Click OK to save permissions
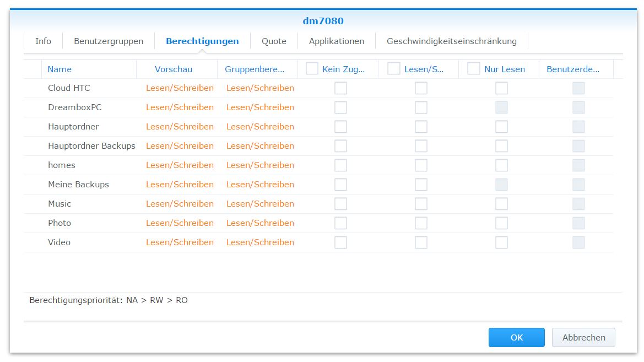The height and width of the screenshot is (362, 644). pyautogui.click(x=516, y=338)
